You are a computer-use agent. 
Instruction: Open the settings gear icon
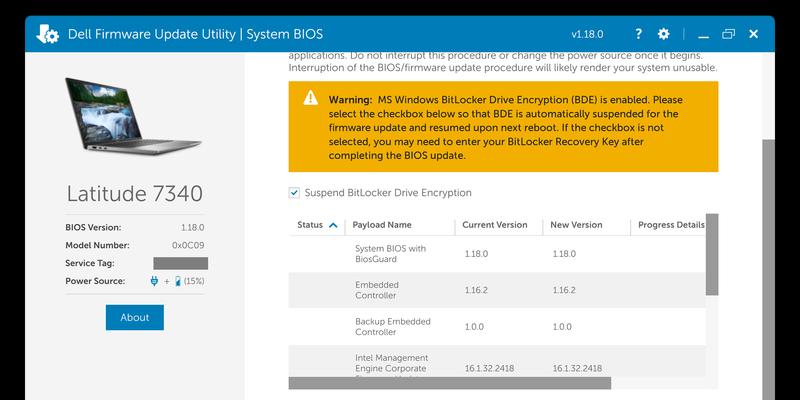coord(663,34)
